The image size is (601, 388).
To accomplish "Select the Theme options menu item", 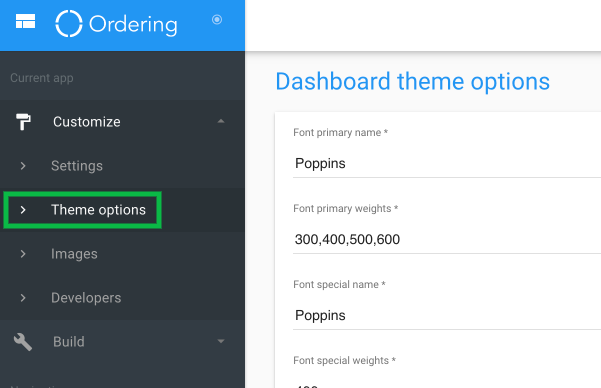I will (99, 210).
